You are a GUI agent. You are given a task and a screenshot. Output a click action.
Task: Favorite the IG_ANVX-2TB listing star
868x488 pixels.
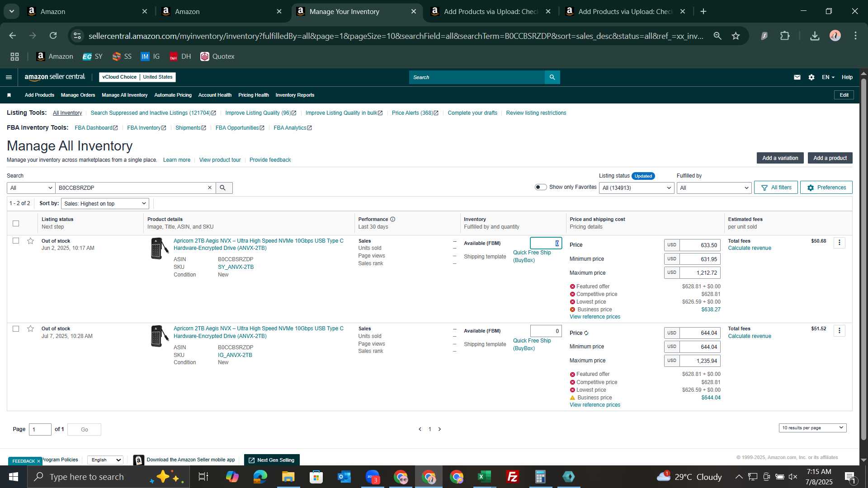point(30,329)
